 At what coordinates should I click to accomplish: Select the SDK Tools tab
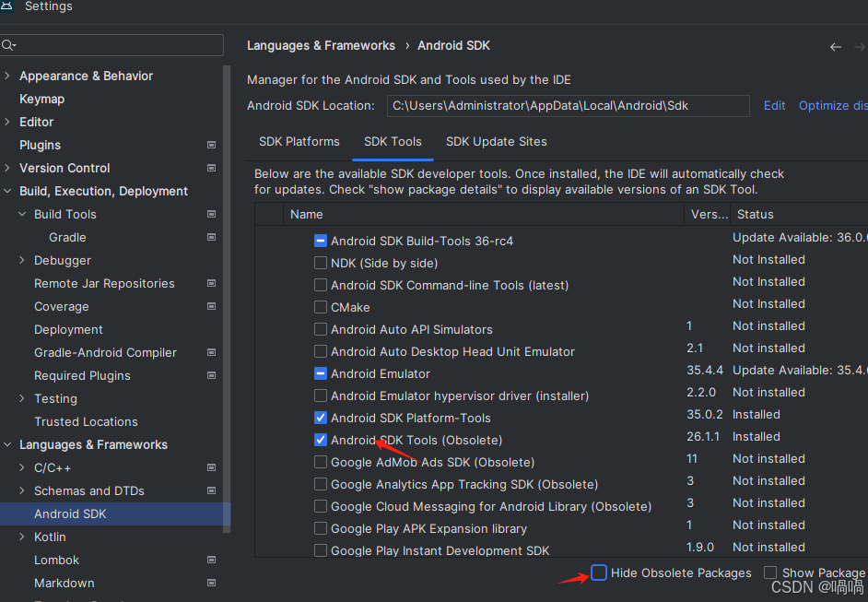[x=393, y=142]
